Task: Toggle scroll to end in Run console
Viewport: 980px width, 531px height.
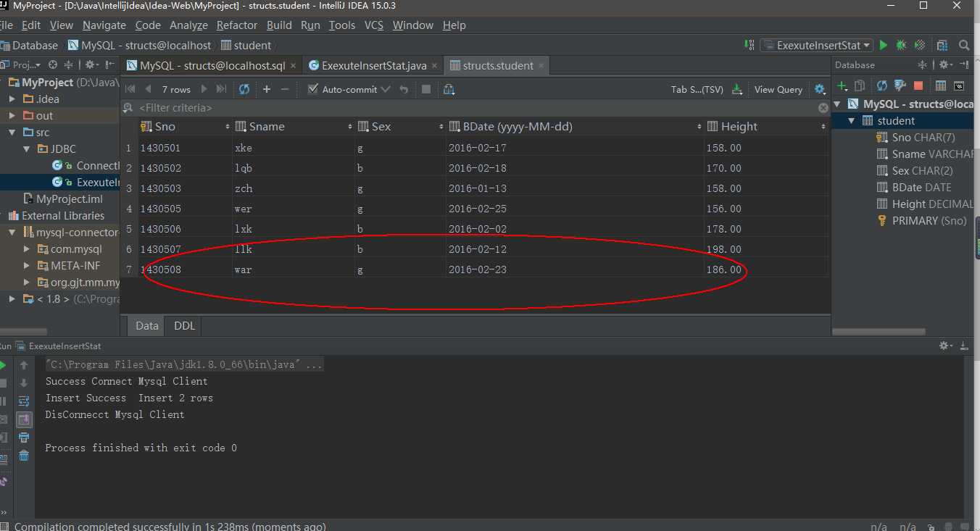Action: pos(24,419)
